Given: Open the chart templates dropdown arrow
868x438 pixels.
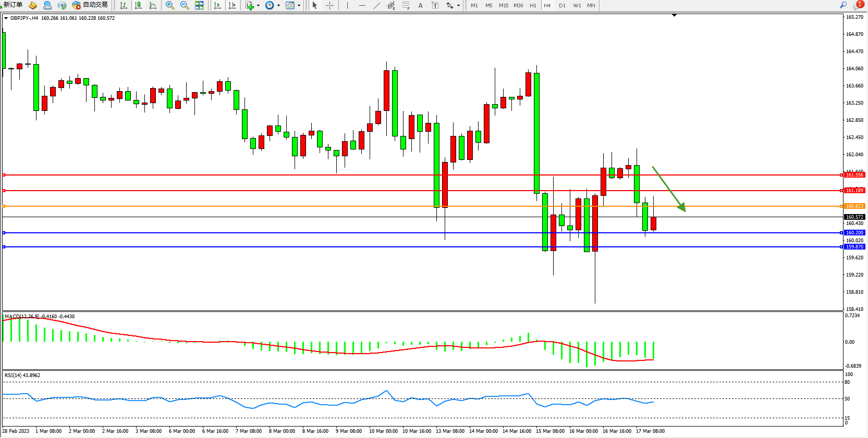Looking at the screenshot, I should pyautogui.click(x=299, y=5).
